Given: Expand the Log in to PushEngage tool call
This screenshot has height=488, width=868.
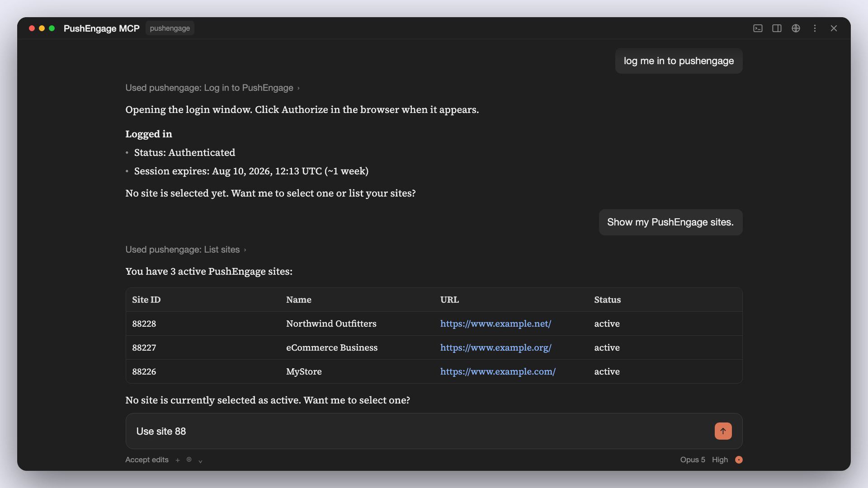Looking at the screenshot, I should [212, 88].
